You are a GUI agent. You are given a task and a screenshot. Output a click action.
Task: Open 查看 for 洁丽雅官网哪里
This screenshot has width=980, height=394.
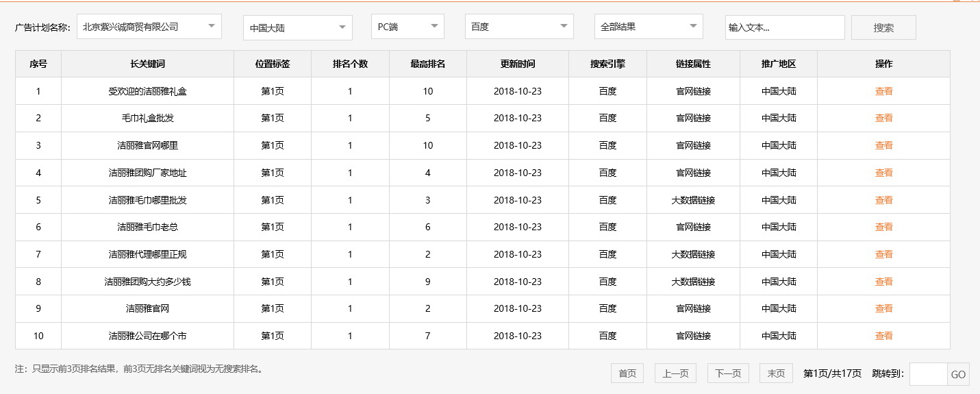(x=884, y=145)
